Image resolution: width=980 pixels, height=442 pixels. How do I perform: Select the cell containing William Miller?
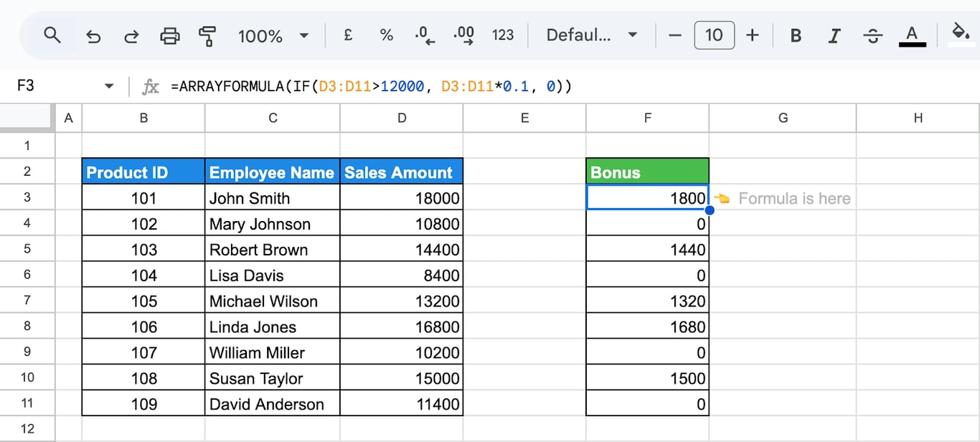pos(273,352)
